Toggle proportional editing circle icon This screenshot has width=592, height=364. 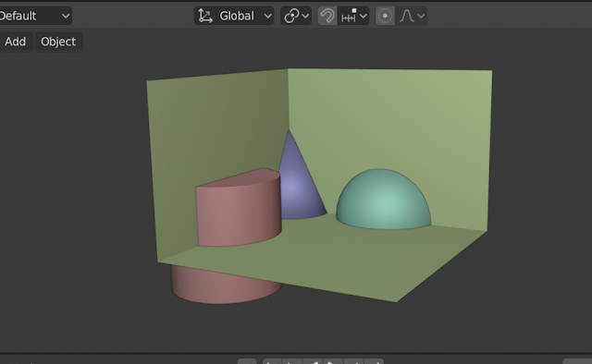[x=385, y=16]
